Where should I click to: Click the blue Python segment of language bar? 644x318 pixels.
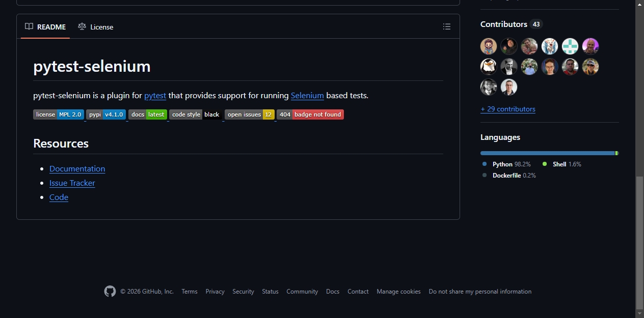tap(548, 153)
